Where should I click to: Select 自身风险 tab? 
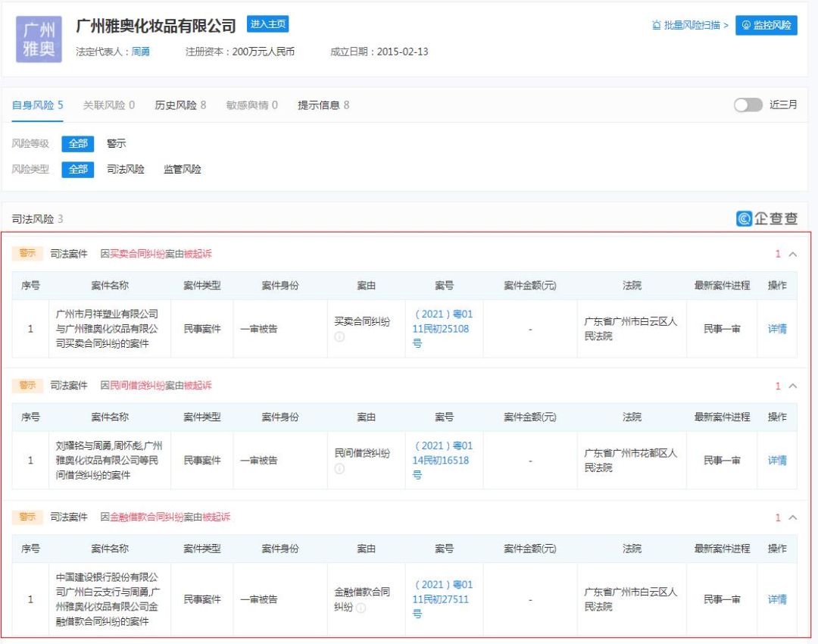37,105
